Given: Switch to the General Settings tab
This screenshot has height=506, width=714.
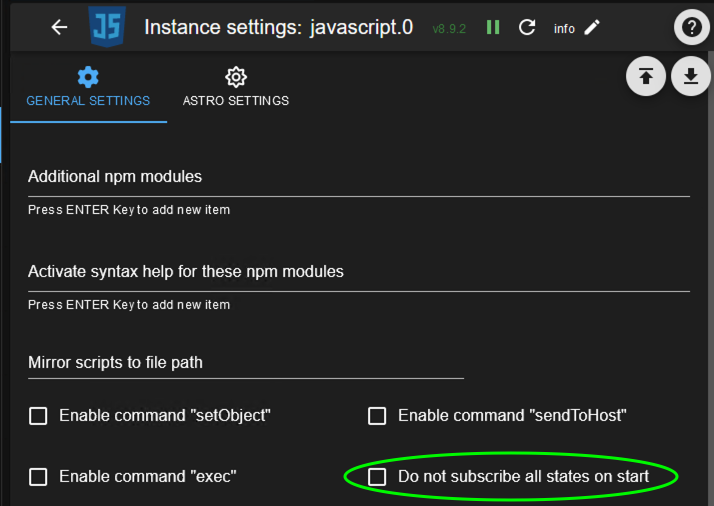Looking at the screenshot, I should point(88,88).
